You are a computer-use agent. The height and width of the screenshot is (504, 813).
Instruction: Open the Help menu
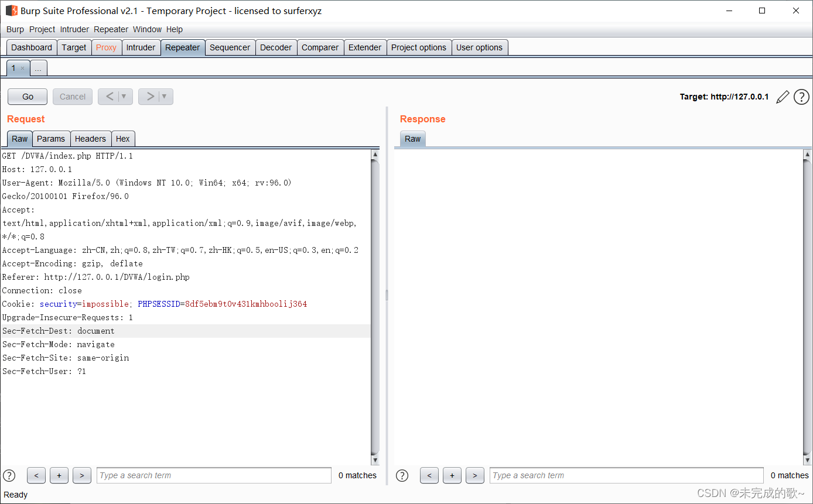175,29
